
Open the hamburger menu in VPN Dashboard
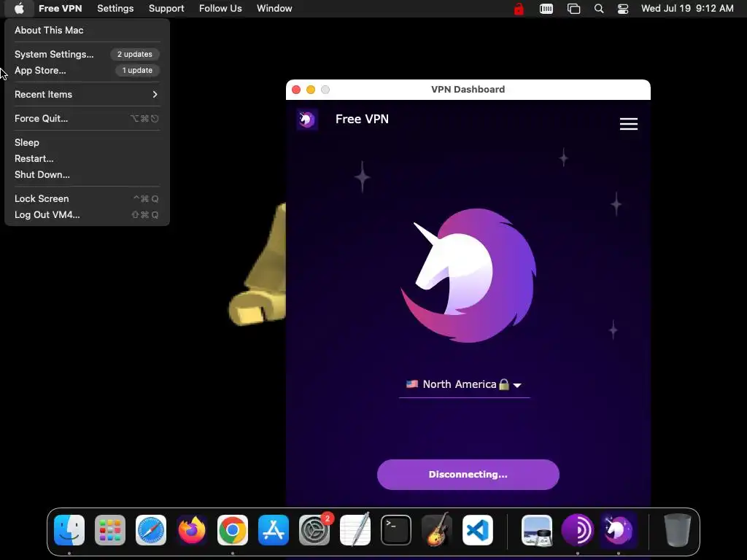point(628,124)
